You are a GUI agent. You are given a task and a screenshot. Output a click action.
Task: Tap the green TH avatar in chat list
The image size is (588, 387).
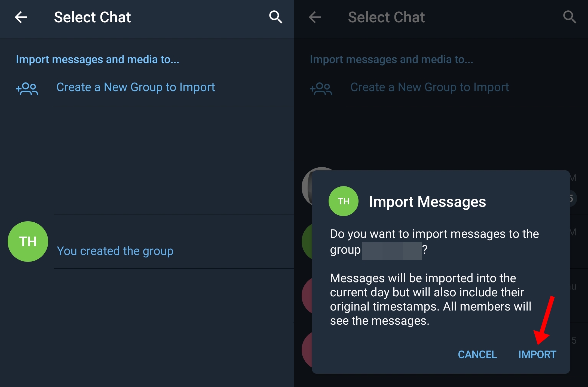pos(28,242)
